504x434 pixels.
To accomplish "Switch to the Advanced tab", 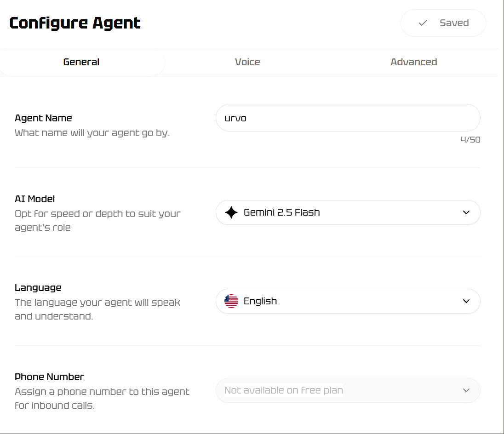I will (x=414, y=62).
